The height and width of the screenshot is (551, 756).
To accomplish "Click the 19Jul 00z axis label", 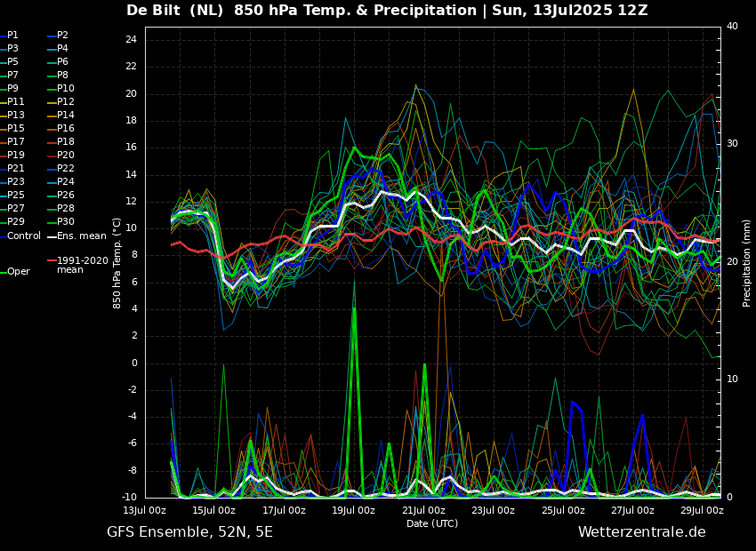I will (354, 510).
